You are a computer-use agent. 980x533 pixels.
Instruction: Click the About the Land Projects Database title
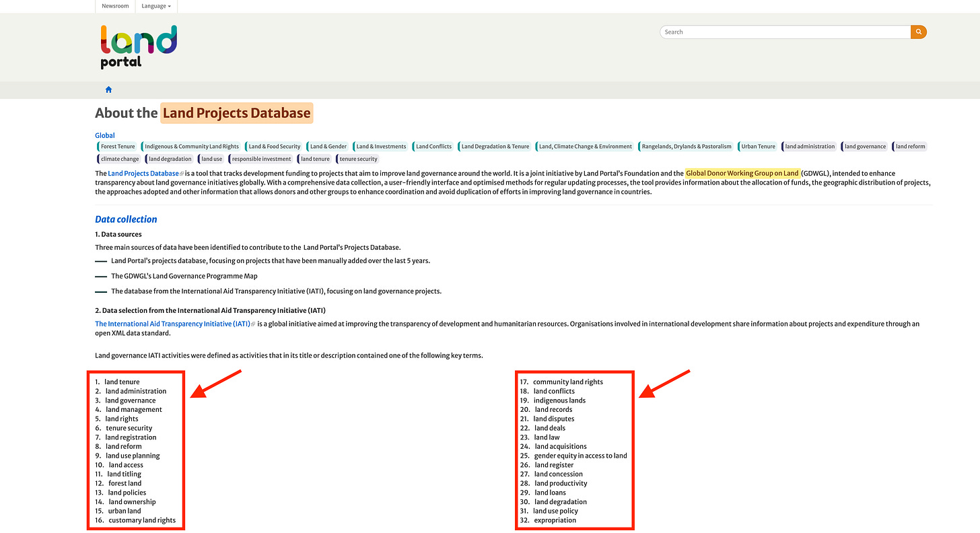click(203, 113)
